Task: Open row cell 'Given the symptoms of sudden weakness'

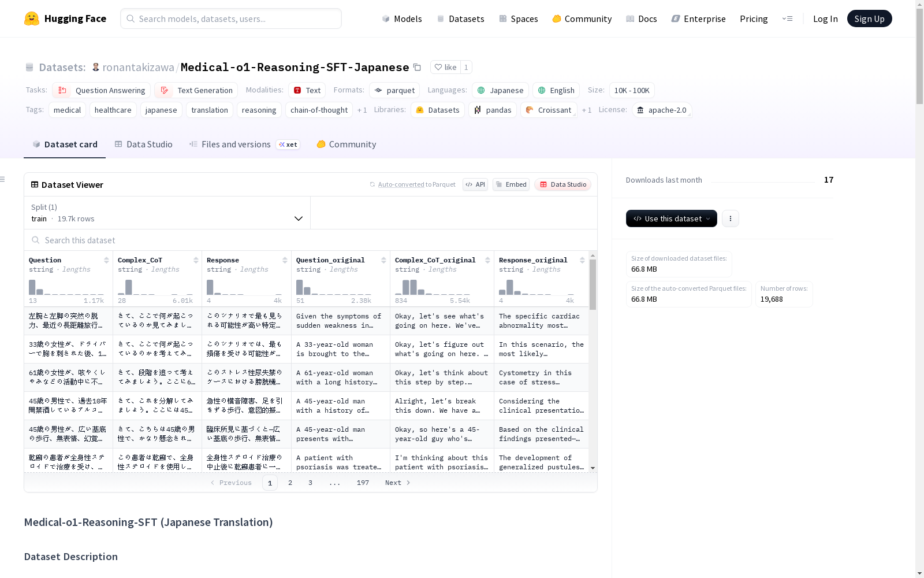Action: coord(341,321)
